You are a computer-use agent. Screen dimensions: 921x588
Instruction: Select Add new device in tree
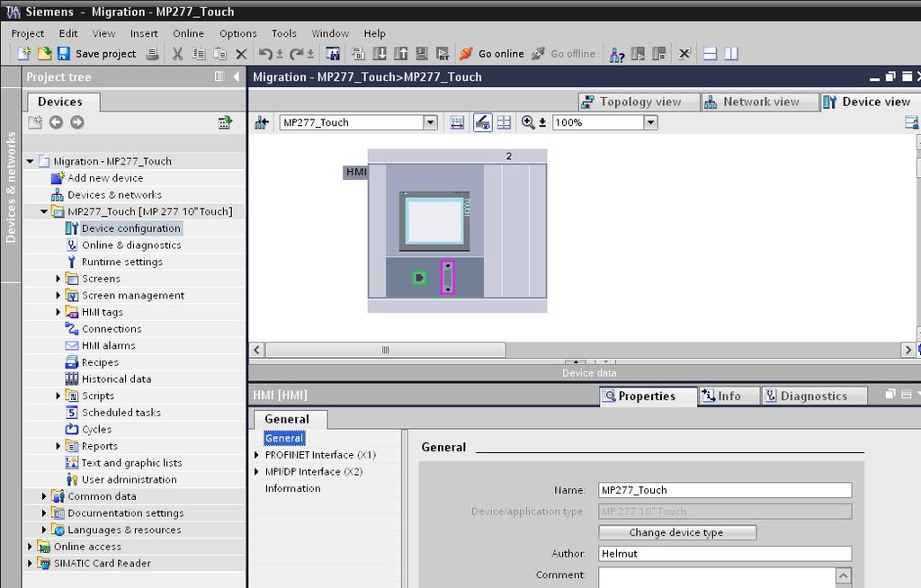click(x=105, y=178)
